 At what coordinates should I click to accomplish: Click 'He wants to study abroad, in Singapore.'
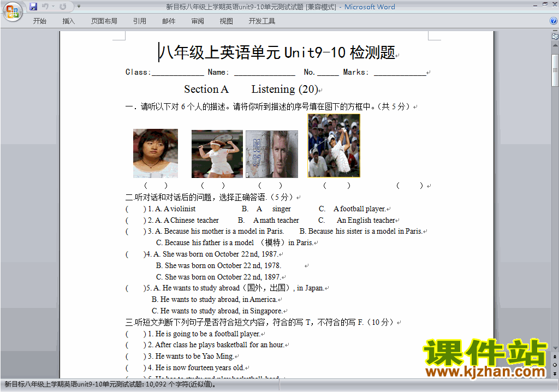pos(222,311)
